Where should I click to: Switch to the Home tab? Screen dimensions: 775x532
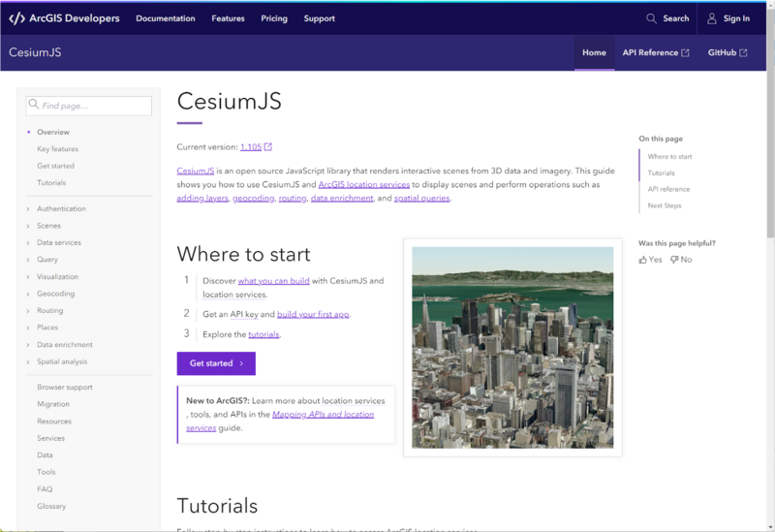point(594,52)
